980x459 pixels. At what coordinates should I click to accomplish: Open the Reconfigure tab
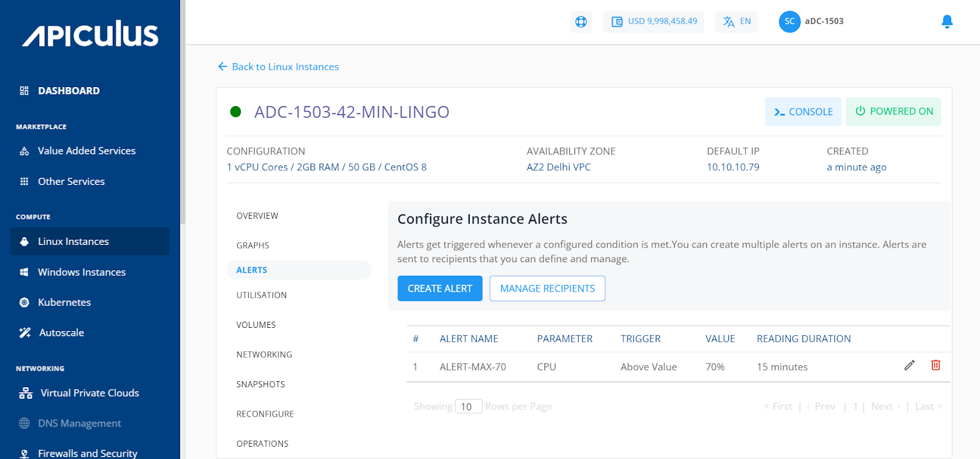pyautogui.click(x=265, y=414)
